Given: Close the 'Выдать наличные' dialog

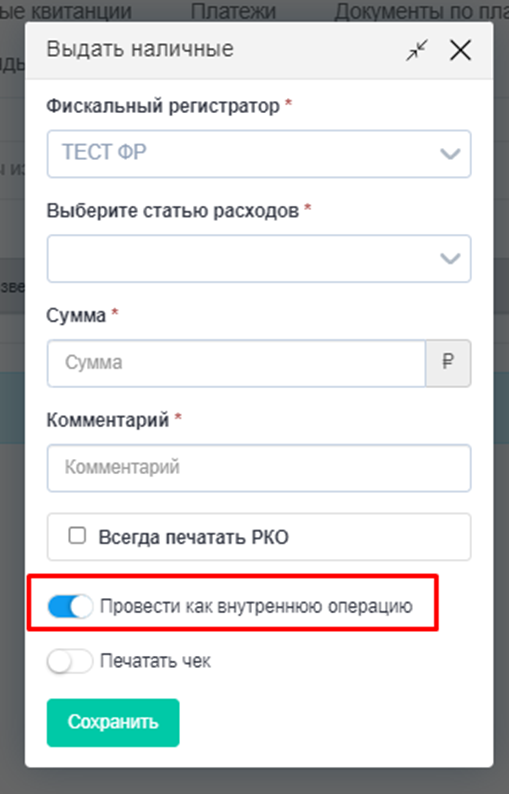Looking at the screenshot, I should pyautogui.click(x=460, y=50).
